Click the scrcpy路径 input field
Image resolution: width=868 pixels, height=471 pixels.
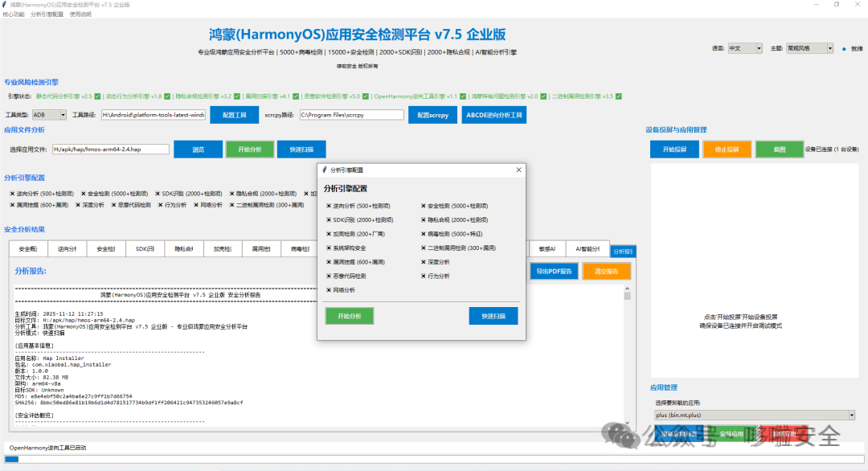point(351,115)
